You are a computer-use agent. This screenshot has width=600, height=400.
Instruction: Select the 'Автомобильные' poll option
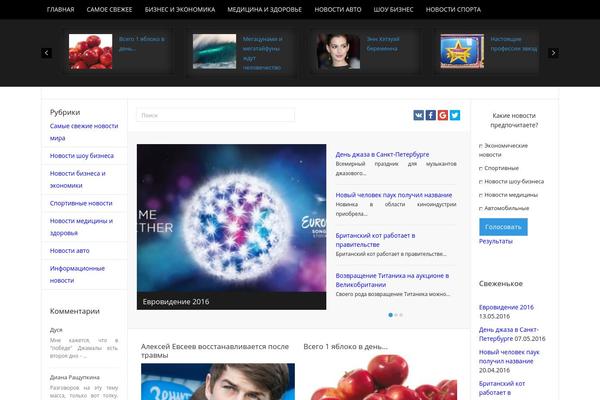pos(481,209)
